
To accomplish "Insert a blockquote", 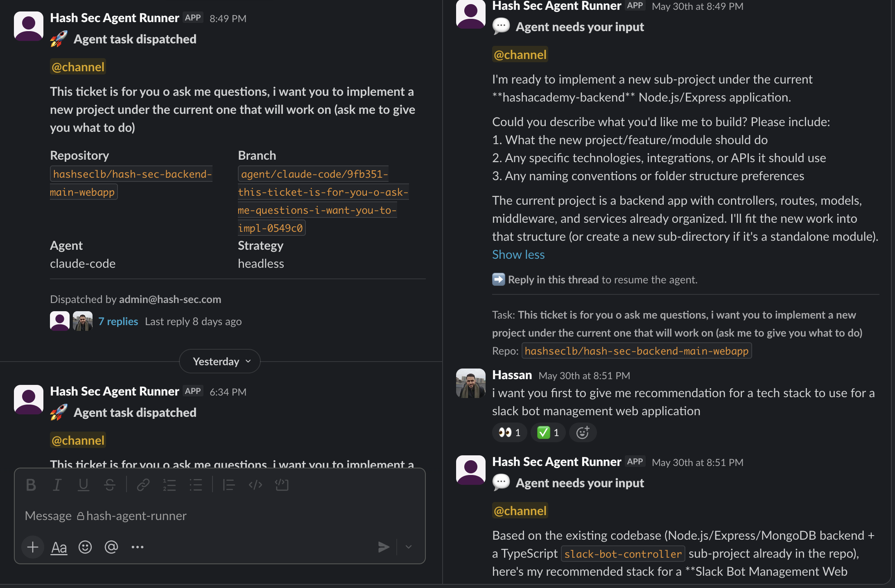I will coord(229,485).
